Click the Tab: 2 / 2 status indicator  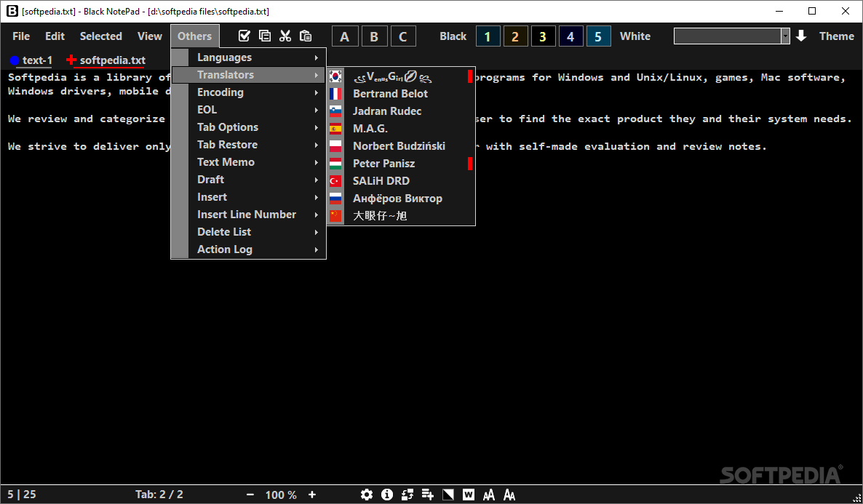pos(159,495)
